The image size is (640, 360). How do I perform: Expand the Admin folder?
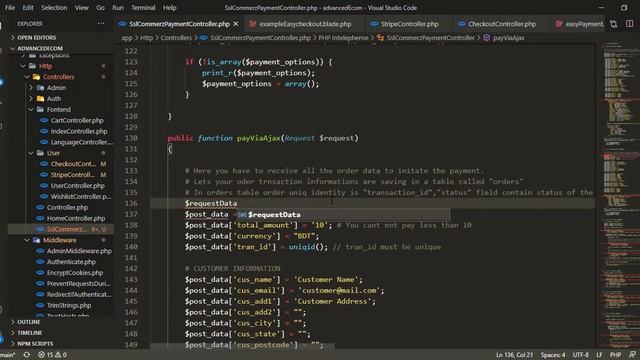56,88
